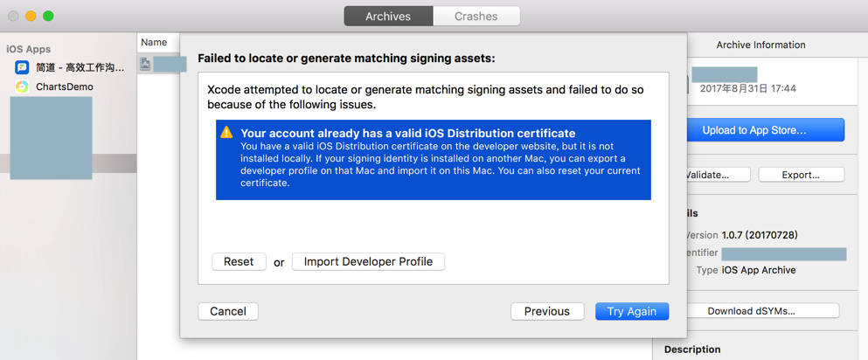This screenshot has width=868, height=360.
Task: Click the ChartsDemo app icon
Action: click(x=22, y=87)
